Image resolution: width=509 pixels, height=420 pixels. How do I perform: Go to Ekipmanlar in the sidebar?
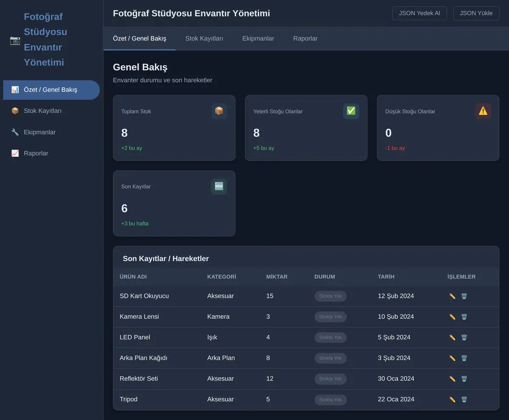point(51,132)
